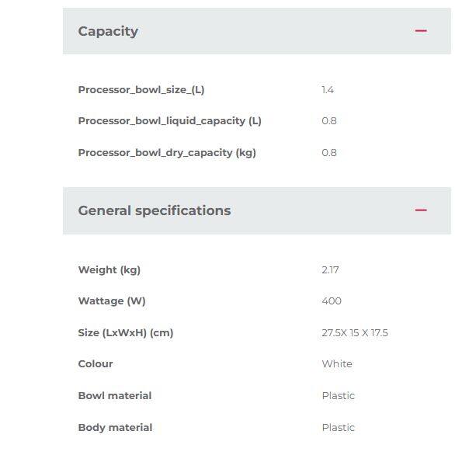476x476 pixels.
Task: Click the Bowl material Plastic value
Action: (338, 396)
